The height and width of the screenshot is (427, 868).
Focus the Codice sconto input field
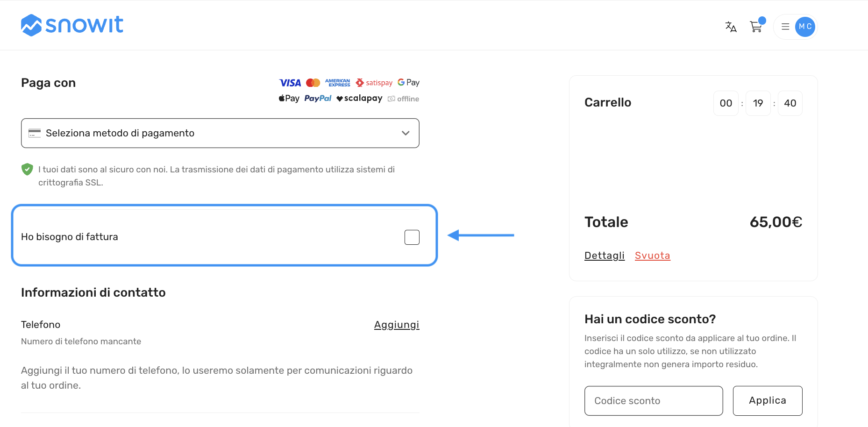pos(654,401)
